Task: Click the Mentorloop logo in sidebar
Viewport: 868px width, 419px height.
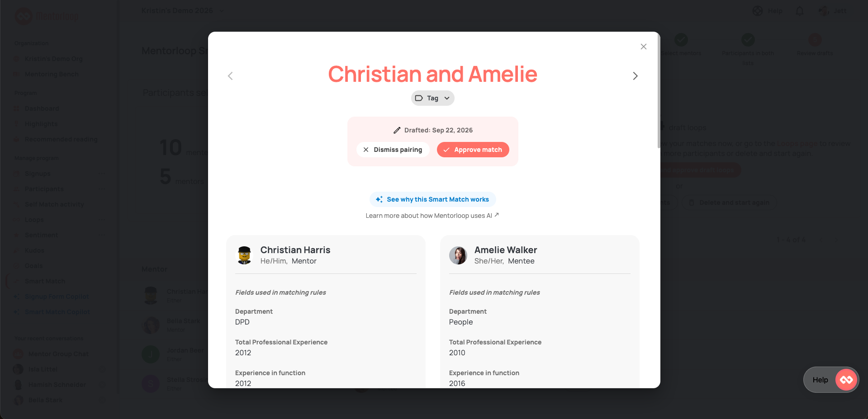Action: (47, 16)
